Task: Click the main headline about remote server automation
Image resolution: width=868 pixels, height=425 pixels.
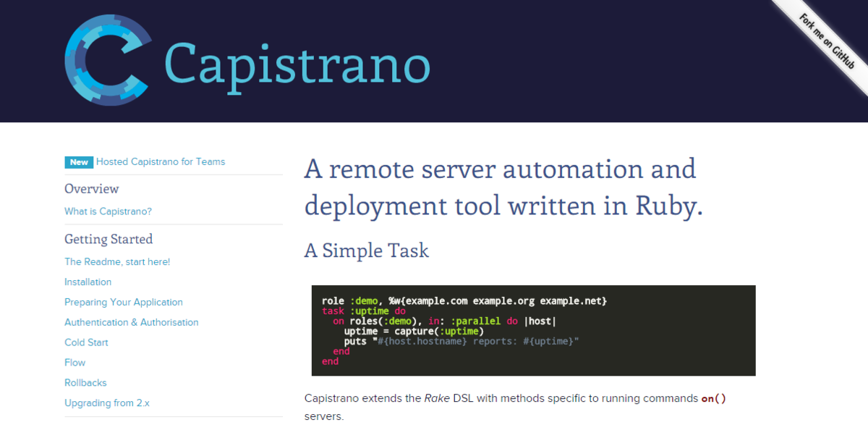Action: click(x=503, y=188)
